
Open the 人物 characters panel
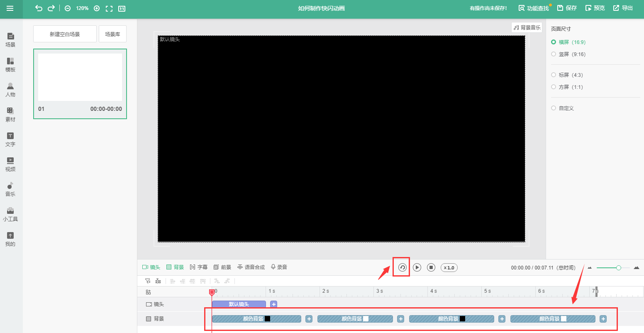tap(10, 89)
